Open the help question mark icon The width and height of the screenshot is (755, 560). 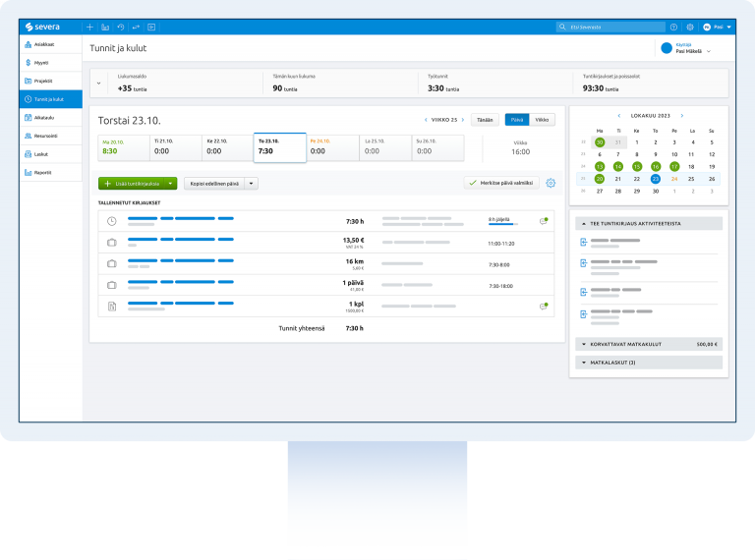pos(673,27)
